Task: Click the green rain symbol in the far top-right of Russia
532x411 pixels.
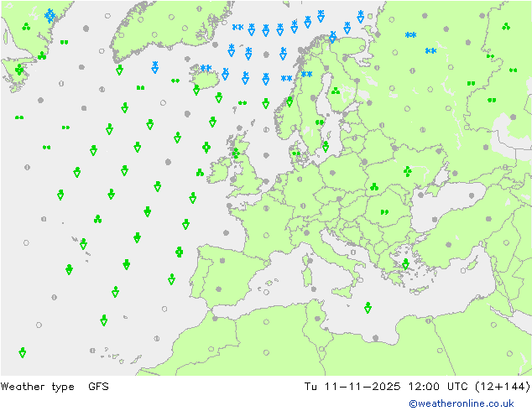Action: (x=506, y=26)
